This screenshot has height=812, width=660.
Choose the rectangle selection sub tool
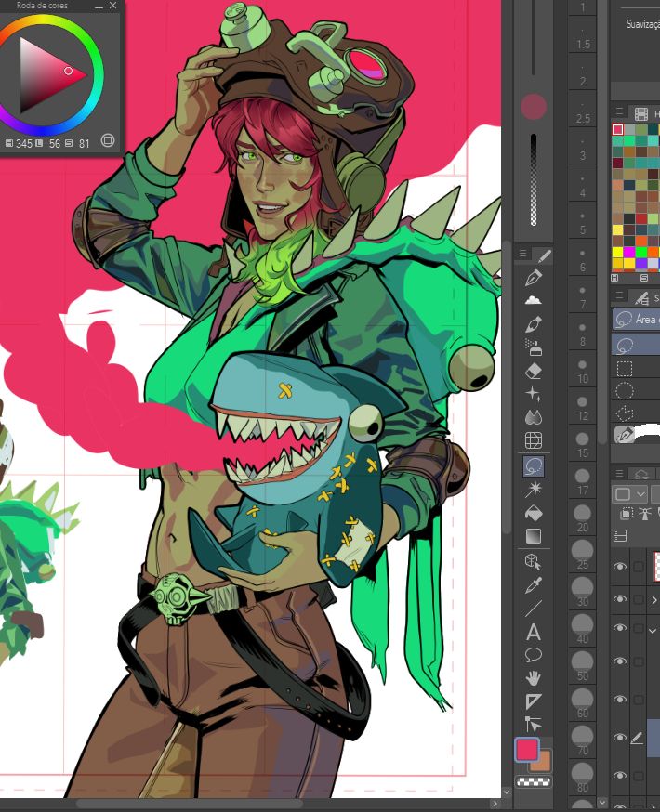tap(625, 369)
